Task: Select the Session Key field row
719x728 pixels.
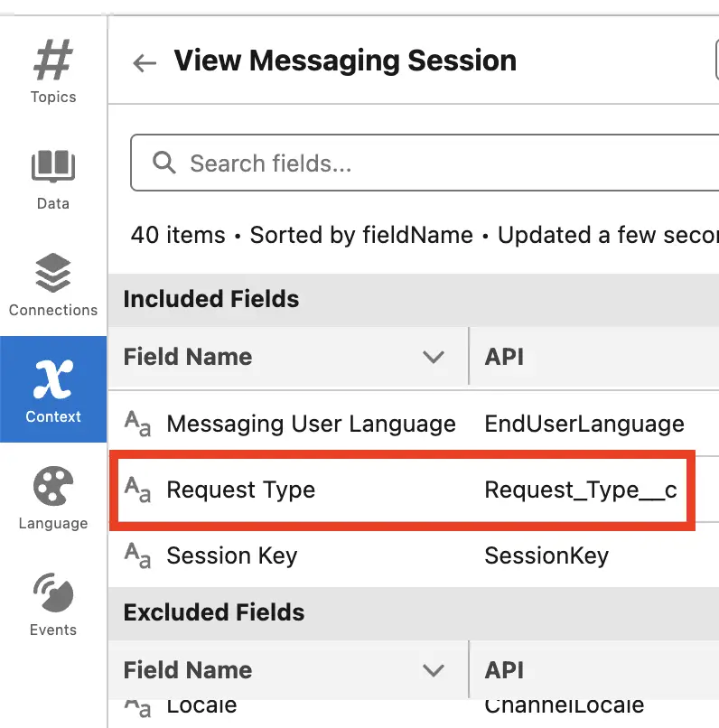Action: click(414, 555)
